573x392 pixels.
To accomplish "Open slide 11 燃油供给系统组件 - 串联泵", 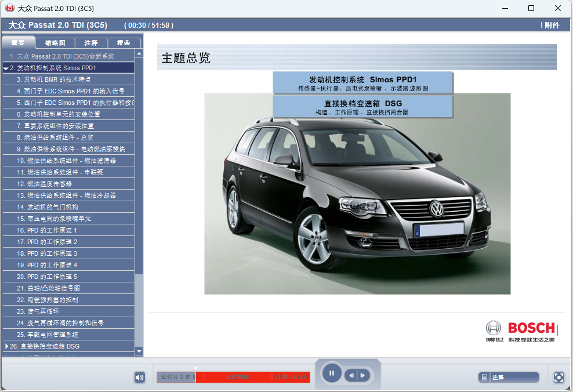I will click(68, 172).
